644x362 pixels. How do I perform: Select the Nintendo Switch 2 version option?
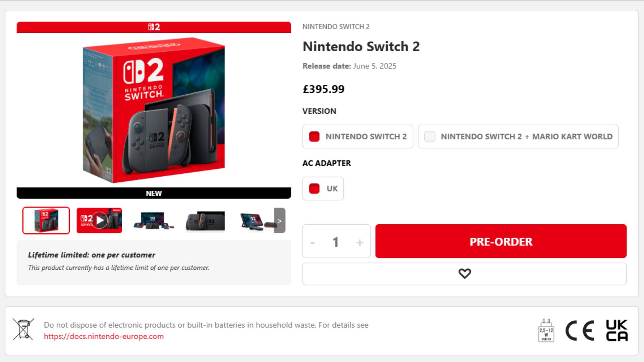point(358,136)
